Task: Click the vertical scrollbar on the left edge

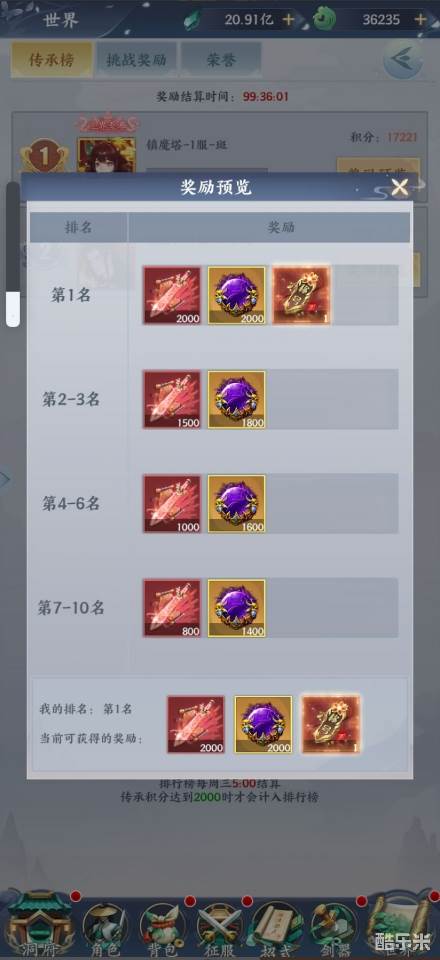Action: coord(13,253)
